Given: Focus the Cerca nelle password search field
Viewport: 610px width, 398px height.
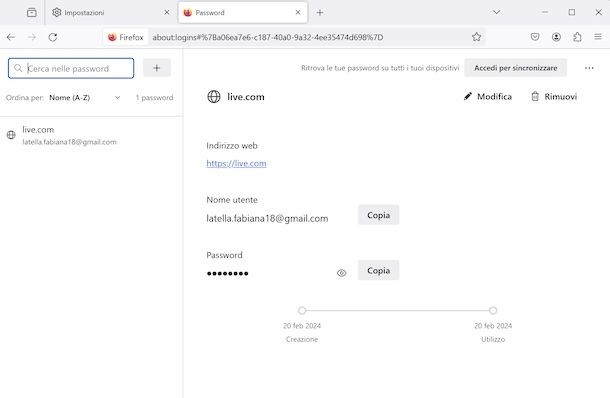Looking at the screenshot, I should pos(71,68).
